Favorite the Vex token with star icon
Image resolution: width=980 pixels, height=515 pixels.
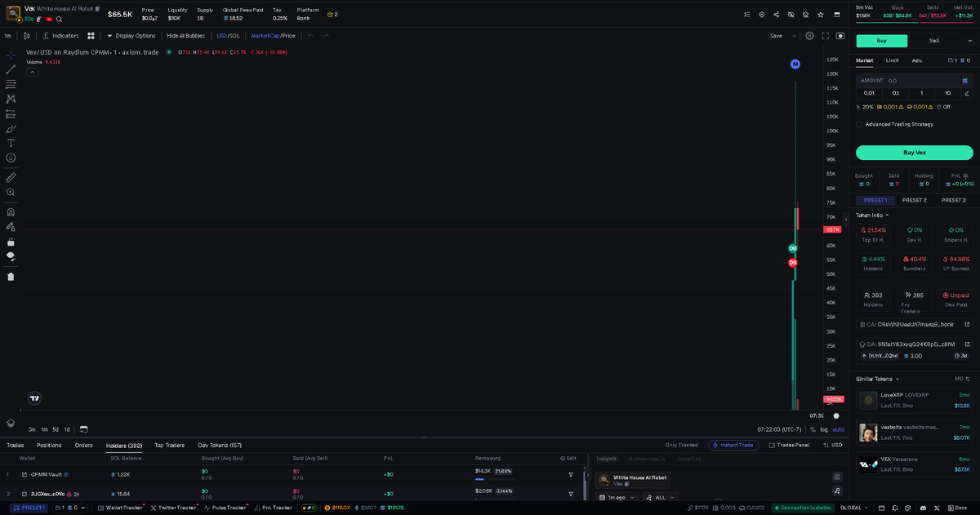(x=821, y=15)
